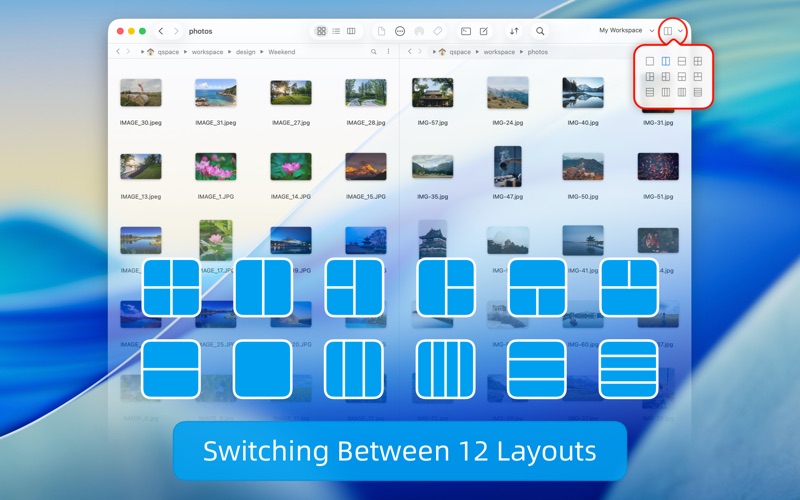Click the IMAGE_28.jpg file name
This screenshot has width=800, height=500.
pyautogui.click(x=366, y=123)
